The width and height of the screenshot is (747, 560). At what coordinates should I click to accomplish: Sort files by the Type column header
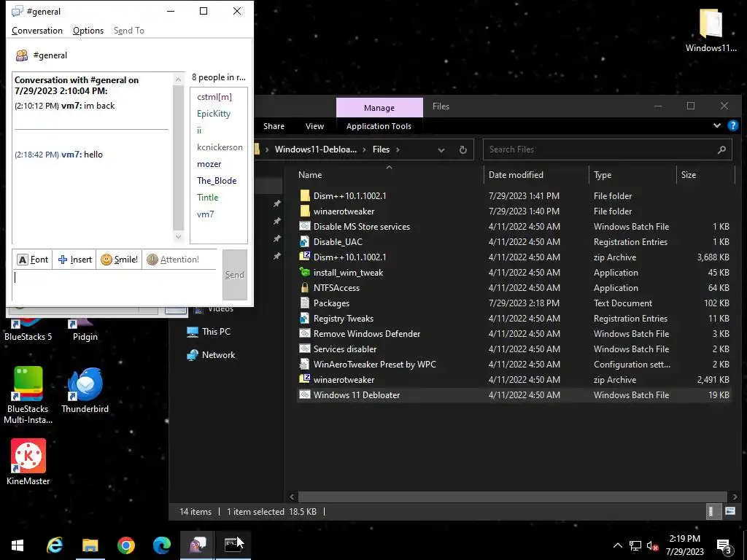tap(603, 175)
